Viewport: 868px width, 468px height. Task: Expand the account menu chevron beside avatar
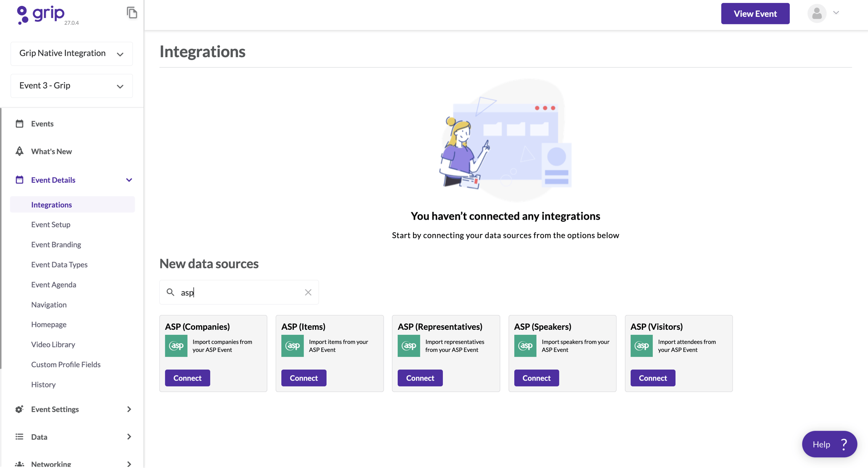tap(836, 13)
